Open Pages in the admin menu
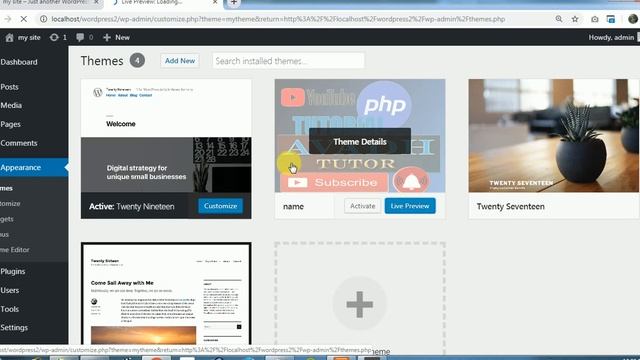 pyautogui.click(x=11, y=124)
